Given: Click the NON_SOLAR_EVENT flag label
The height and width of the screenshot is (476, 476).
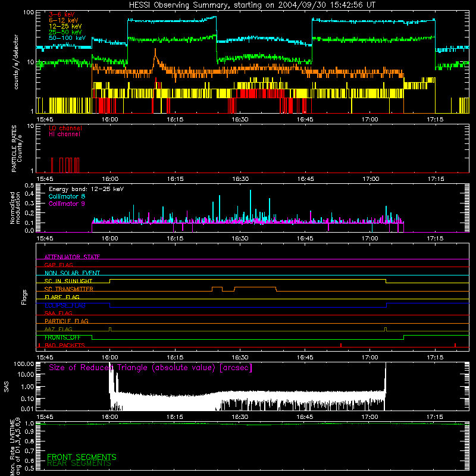Looking at the screenshot, I should pos(72,273).
